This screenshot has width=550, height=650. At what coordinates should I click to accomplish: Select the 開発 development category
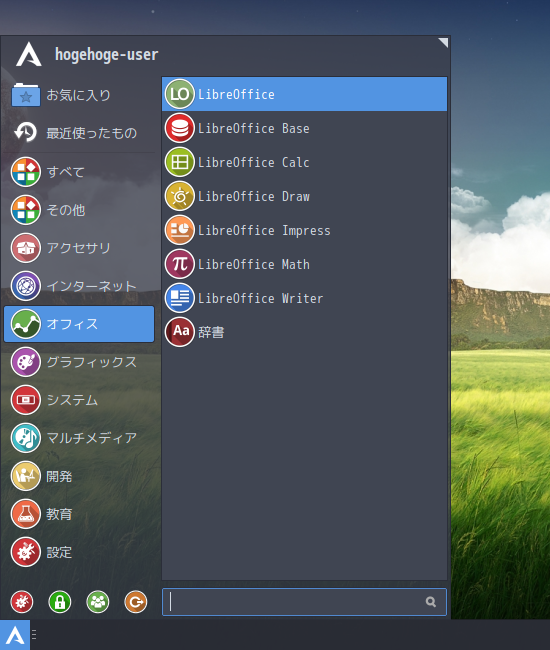point(79,476)
